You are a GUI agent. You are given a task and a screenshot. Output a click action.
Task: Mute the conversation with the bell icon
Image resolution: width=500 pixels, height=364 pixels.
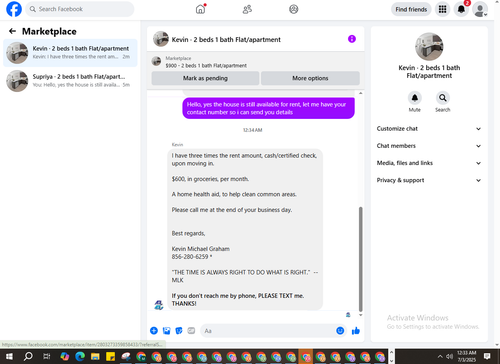tap(415, 98)
